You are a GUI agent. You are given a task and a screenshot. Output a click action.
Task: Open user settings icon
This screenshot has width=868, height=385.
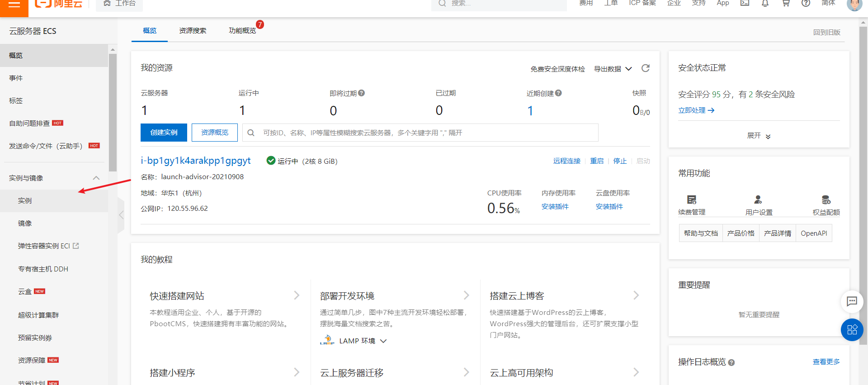[758, 200]
